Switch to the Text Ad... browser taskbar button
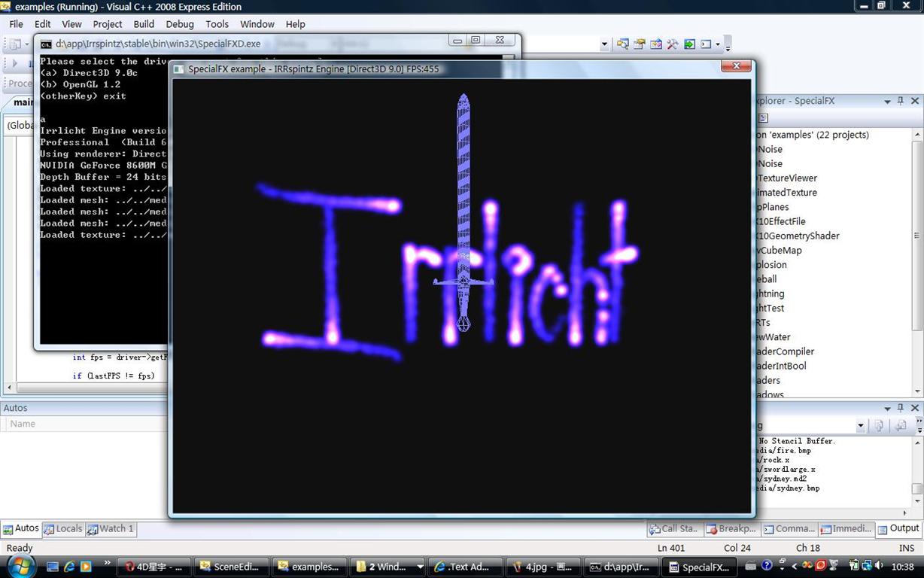The image size is (924, 578). (x=464, y=567)
